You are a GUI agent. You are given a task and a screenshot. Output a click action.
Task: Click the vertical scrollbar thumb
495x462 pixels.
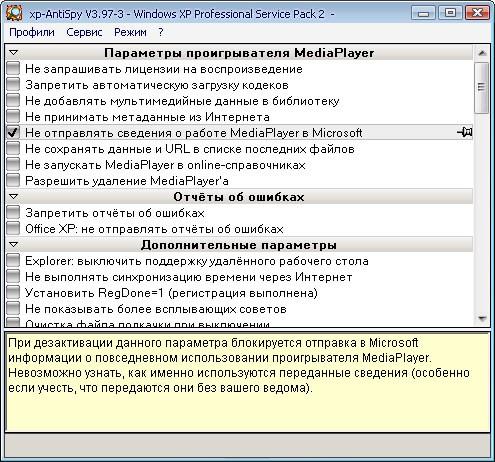coord(482,88)
